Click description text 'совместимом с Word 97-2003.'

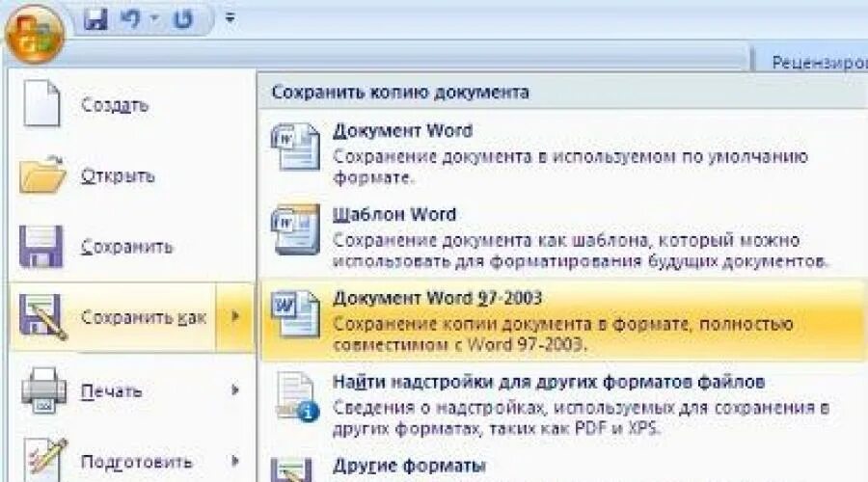(458, 345)
